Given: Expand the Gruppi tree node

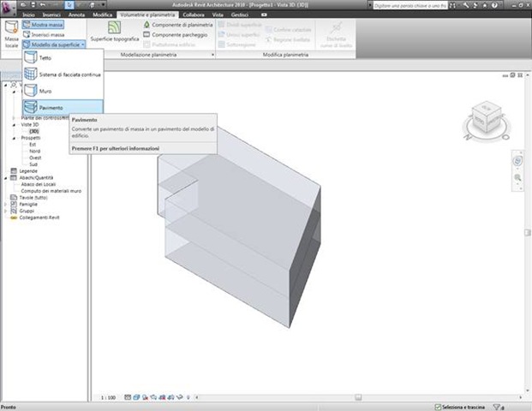Looking at the screenshot, I should 5,211.
